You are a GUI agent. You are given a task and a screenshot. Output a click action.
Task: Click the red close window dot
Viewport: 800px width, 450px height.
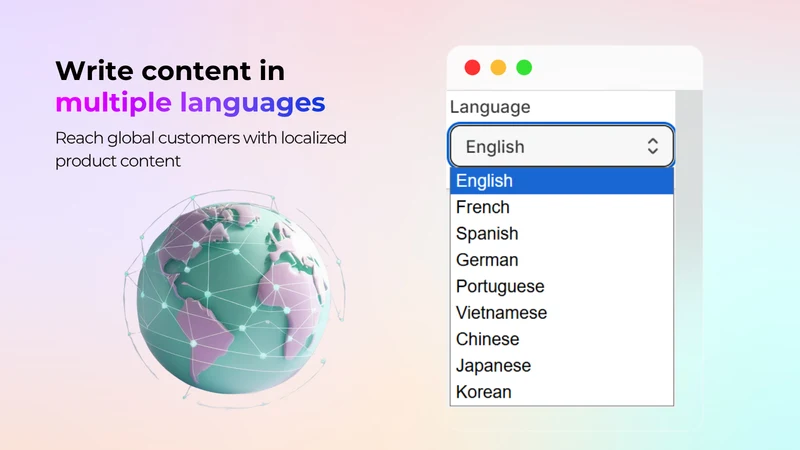coord(472,67)
